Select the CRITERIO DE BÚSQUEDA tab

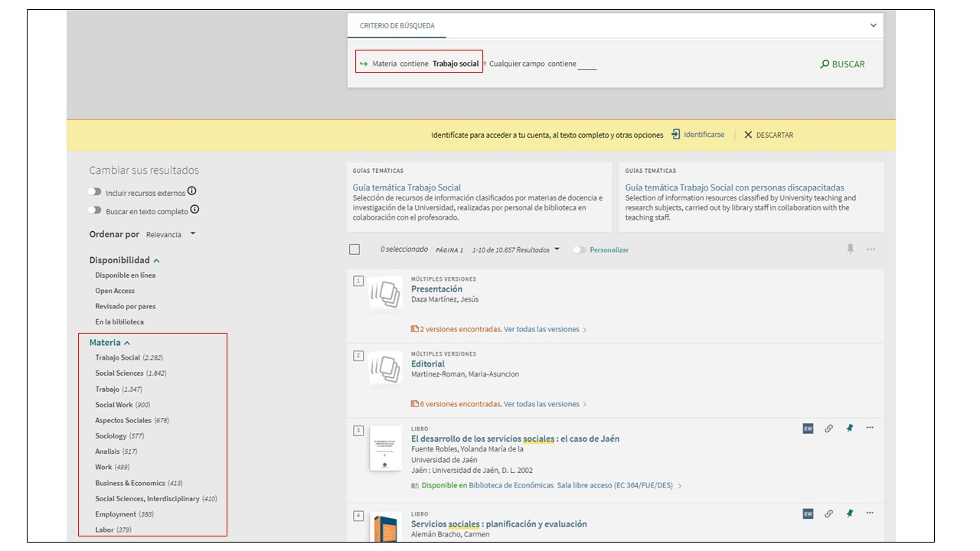[x=397, y=26]
